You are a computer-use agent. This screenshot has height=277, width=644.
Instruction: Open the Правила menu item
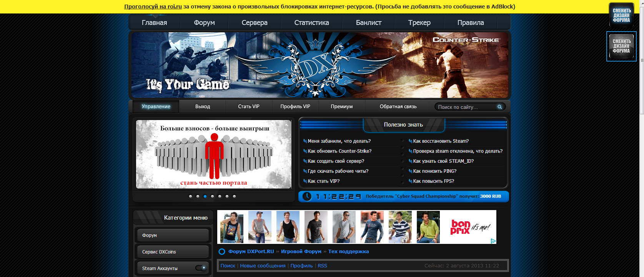pos(471,23)
